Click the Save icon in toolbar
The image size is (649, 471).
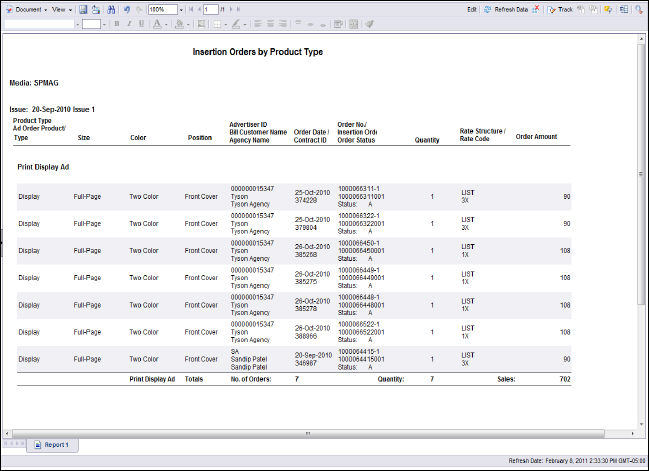click(84, 8)
